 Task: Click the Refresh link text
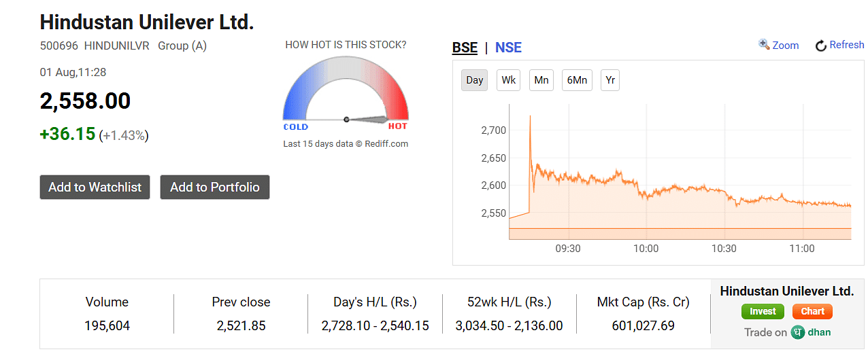[847, 45]
